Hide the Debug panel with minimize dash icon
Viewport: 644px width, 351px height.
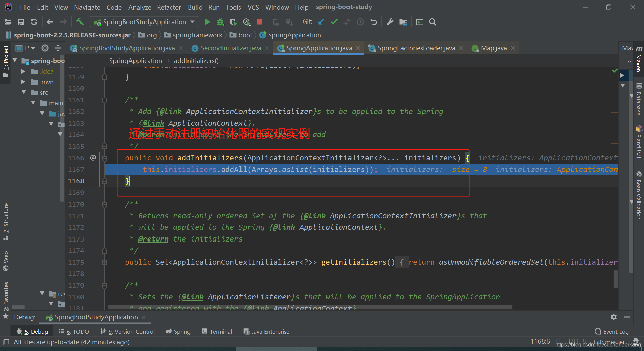[x=627, y=317]
